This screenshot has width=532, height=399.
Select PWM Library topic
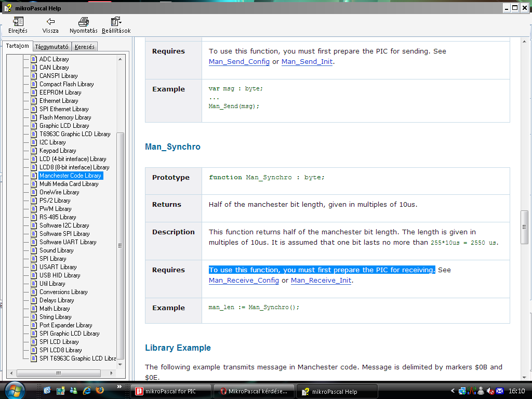coord(55,209)
